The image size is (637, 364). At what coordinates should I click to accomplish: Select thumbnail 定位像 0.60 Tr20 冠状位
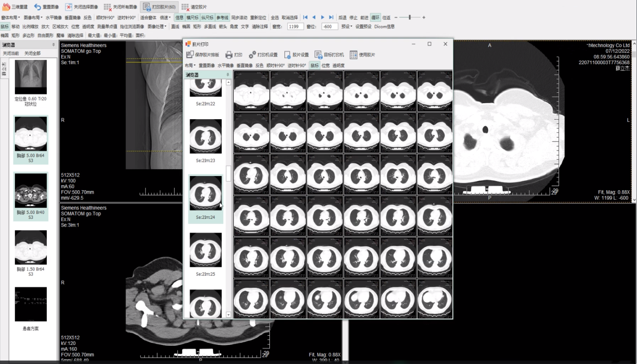tap(30, 83)
